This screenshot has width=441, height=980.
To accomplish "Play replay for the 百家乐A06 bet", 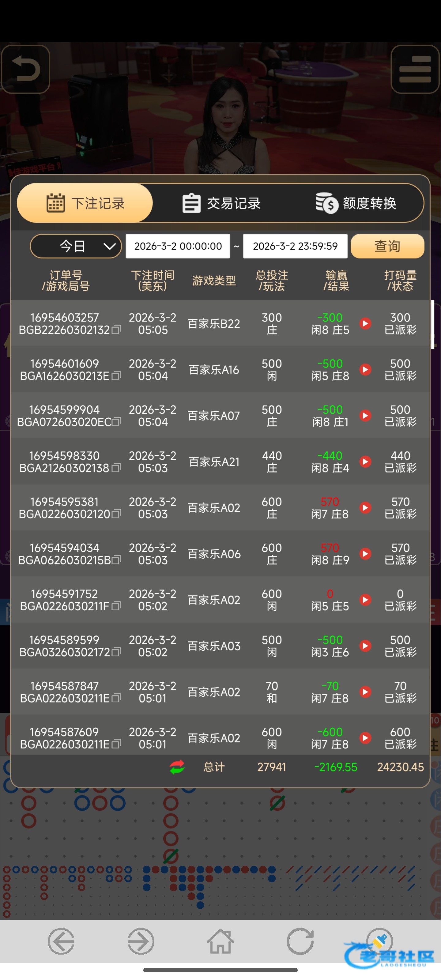I will [x=365, y=553].
